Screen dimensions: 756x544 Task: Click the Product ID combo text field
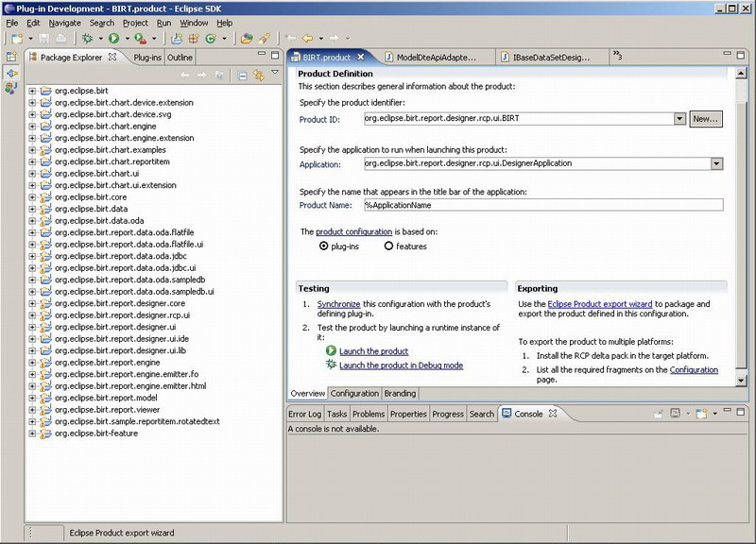519,119
